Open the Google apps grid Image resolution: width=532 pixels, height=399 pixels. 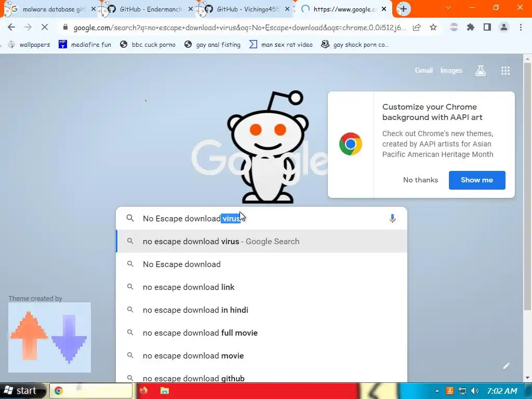pyautogui.click(x=505, y=71)
